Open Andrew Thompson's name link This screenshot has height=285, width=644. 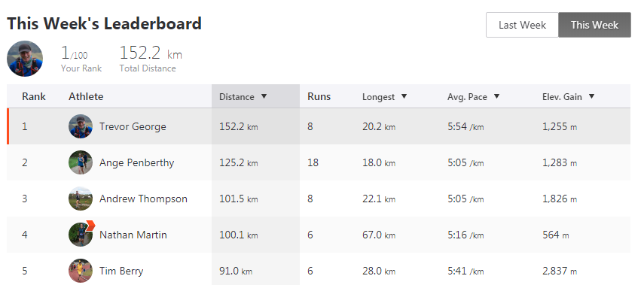(143, 199)
